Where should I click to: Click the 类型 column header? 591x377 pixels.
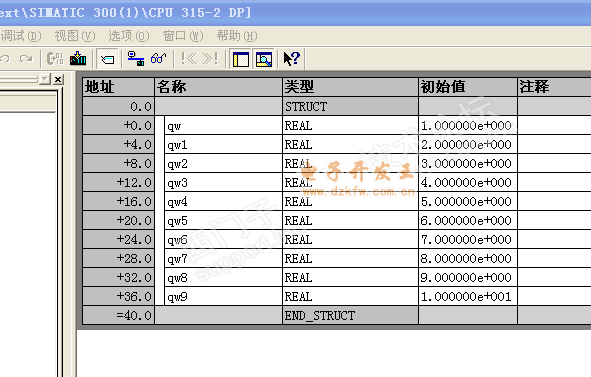coord(351,87)
